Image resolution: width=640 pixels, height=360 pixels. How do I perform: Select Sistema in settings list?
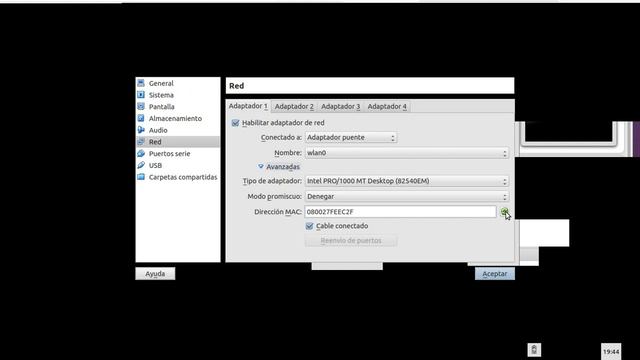coord(178,95)
